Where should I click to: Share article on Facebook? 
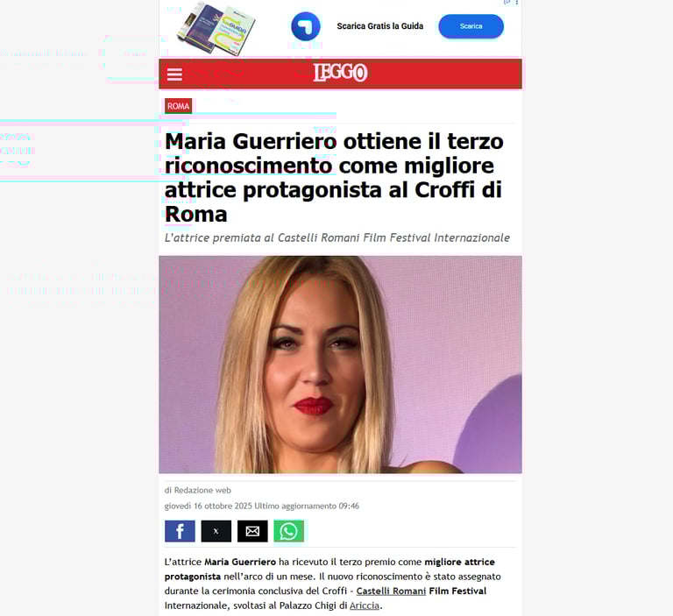180,531
